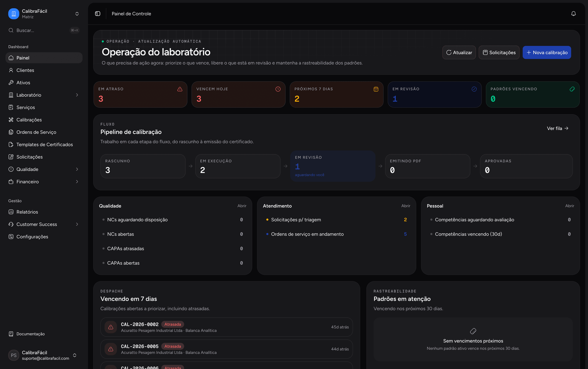Click the ruler icon on Padrões Vencendo card
Screen dimensions: 588x369
point(572,89)
